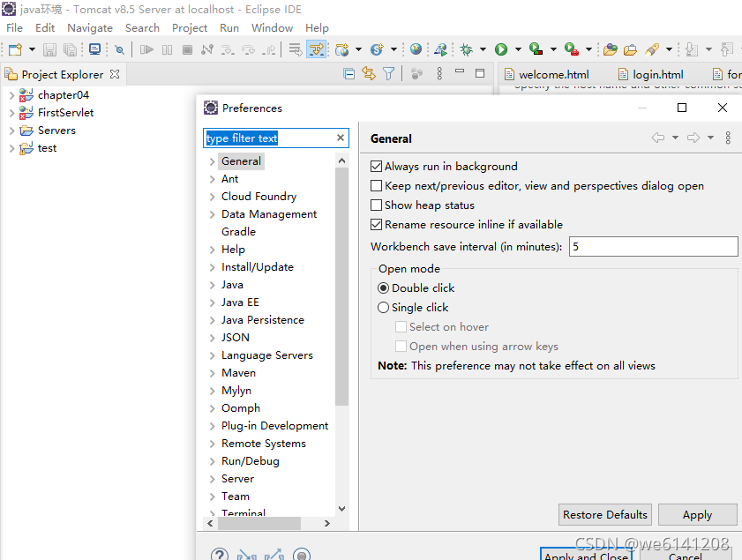Select Double click open mode
This screenshot has height=560, width=742.
click(383, 288)
